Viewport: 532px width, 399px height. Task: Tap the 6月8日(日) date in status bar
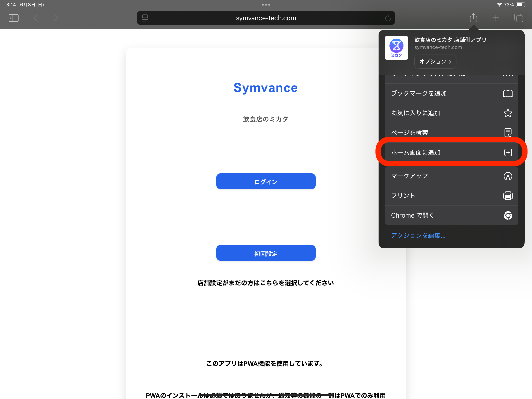(x=32, y=4)
